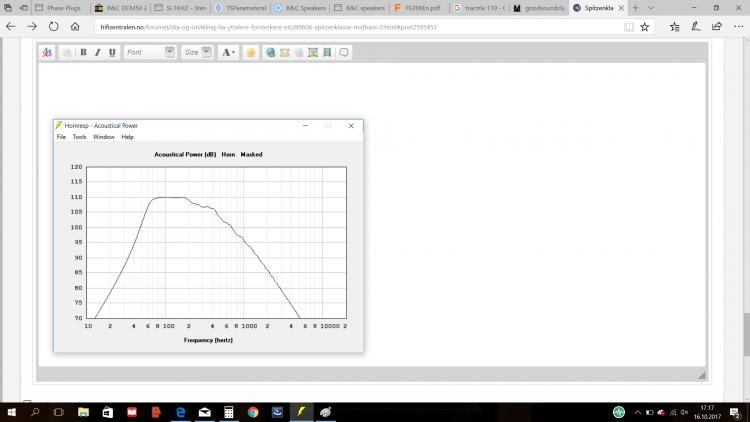Click the insert video filmstrip icon

pyautogui.click(x=327, y=52)
